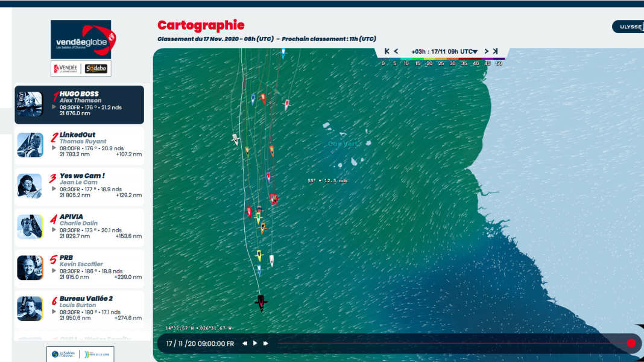Click the 55° • 12.3 nds wind reading
The height and width of the screenshot is (362, 644).
coord(327,181)
